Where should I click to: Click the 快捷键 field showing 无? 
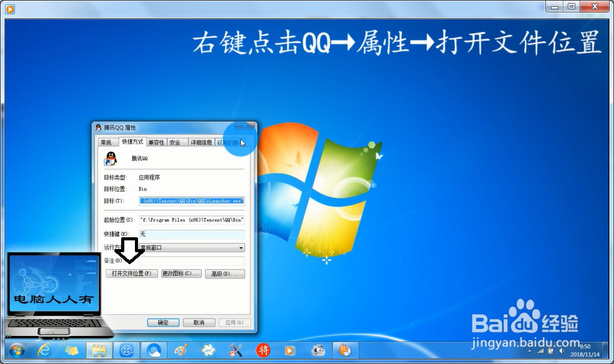click(192, 234)
